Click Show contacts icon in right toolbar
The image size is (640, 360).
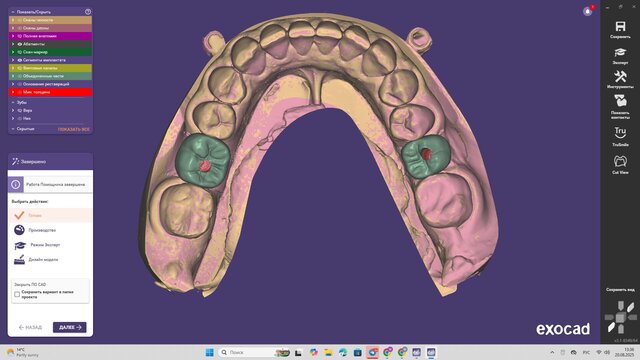pyautogui.click(x=620, y=101)
